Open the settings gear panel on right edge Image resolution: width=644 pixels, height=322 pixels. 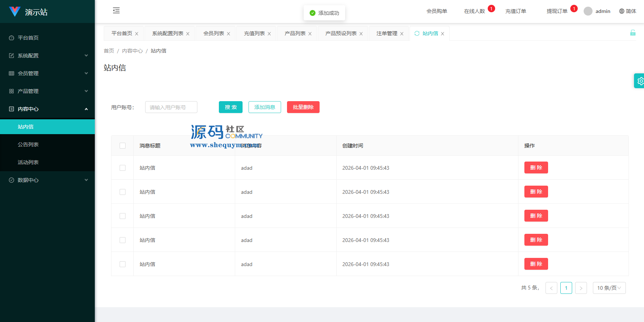point(640,81)
